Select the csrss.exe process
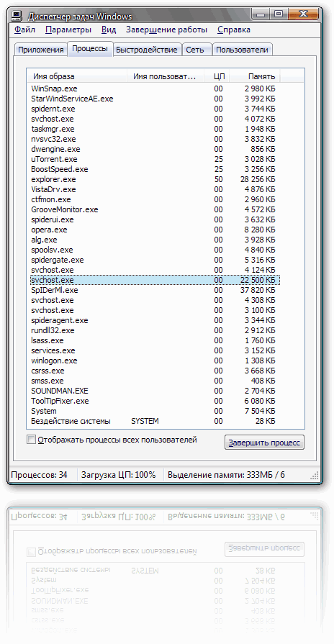Image resolution: width=334 pixels, height=644 pixels. [x=155, y=371]
